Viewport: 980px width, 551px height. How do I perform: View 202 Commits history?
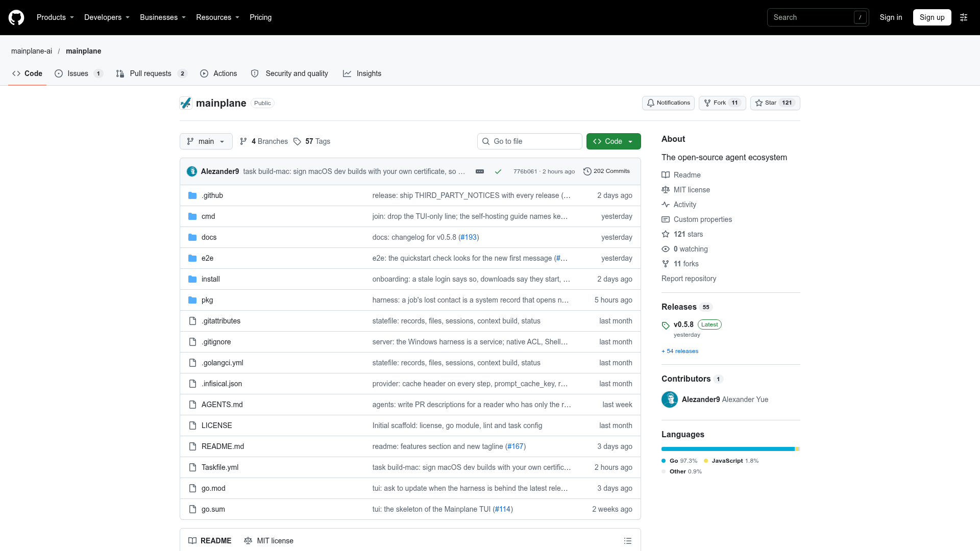[606, 171]
